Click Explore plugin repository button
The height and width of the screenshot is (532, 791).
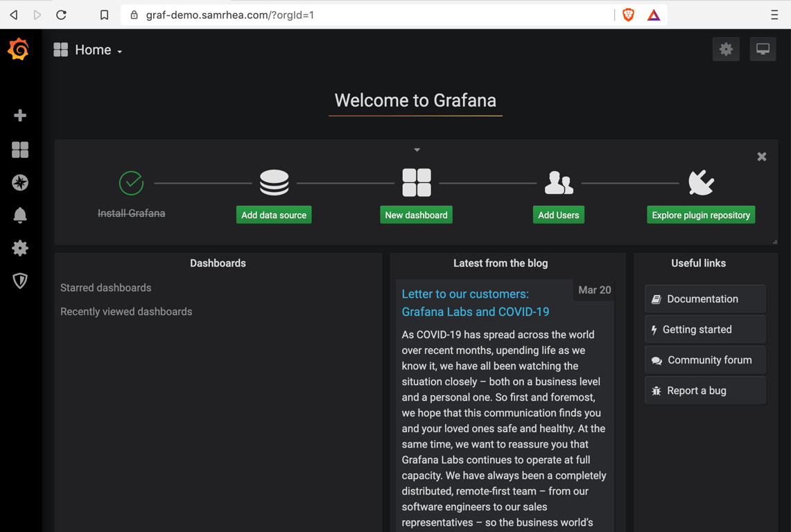(701, 215)
